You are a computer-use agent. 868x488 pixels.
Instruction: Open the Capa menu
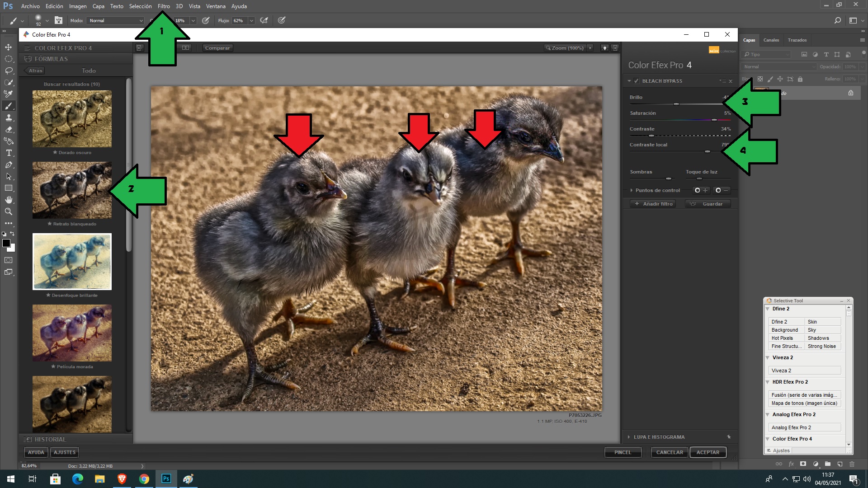(x=98, y=6)
